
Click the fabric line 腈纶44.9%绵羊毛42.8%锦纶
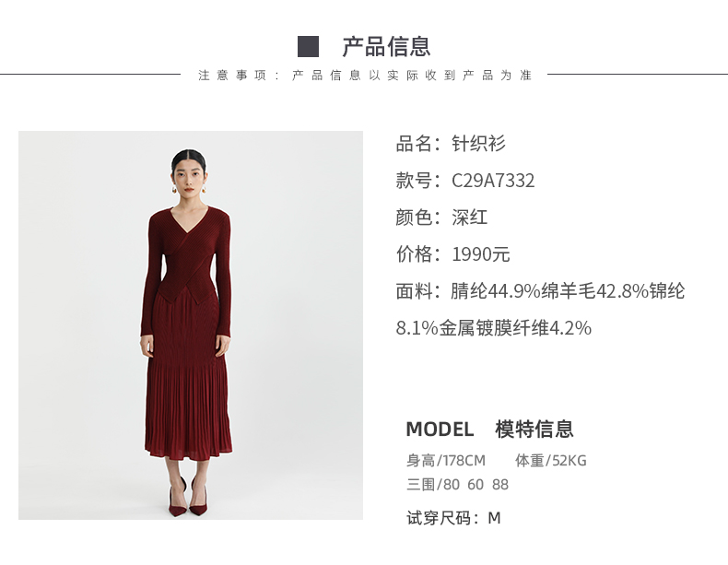(x=568, y=291)
